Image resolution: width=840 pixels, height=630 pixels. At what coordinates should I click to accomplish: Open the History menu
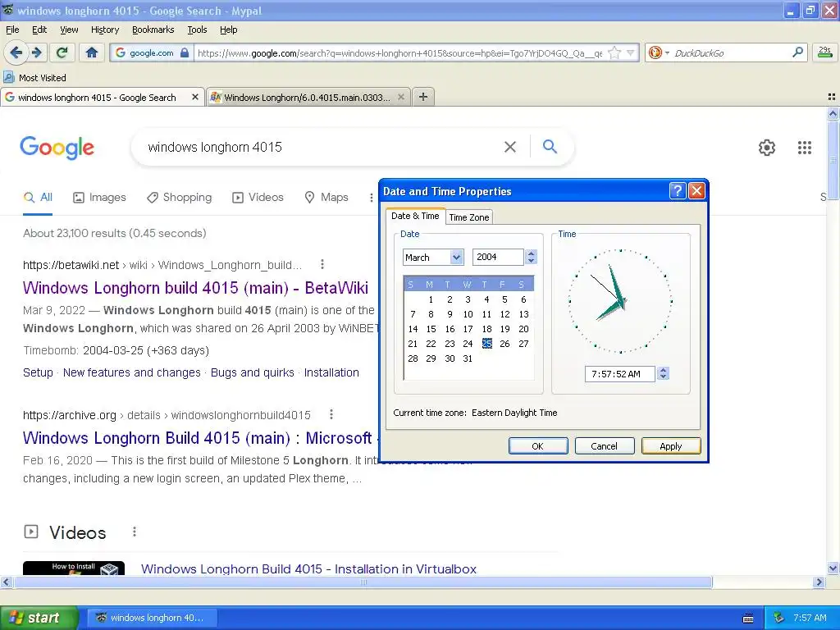[x=104, y=30]
